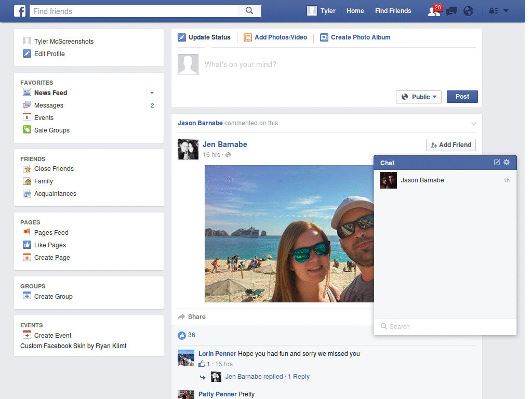Click Add Friend for Jen Barnabe
The image size is (532, 399).
pos(451,145)
